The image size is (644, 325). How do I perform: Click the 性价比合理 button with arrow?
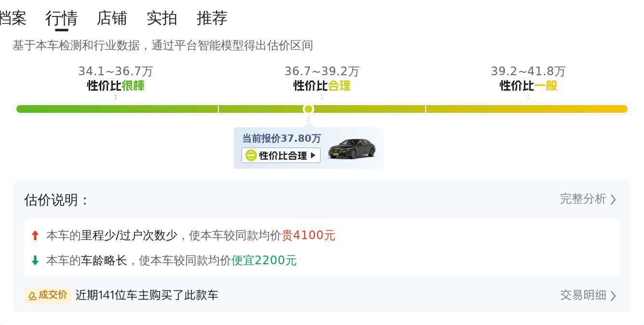pos(282,155)
